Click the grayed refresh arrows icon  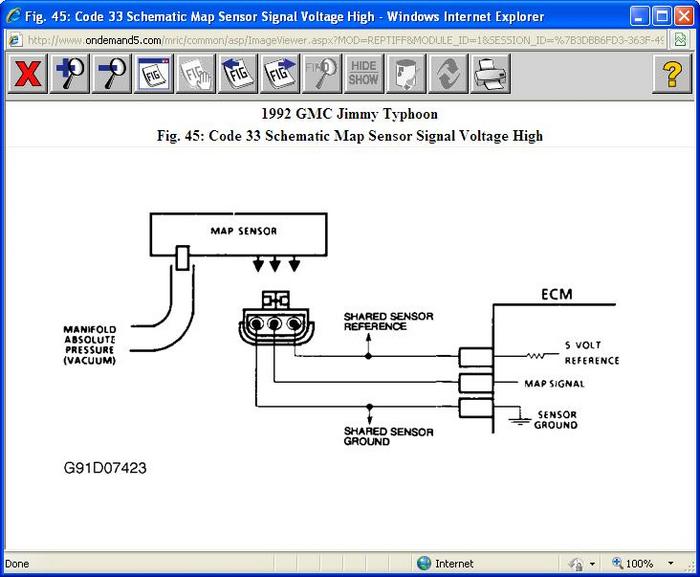point(448,74)
